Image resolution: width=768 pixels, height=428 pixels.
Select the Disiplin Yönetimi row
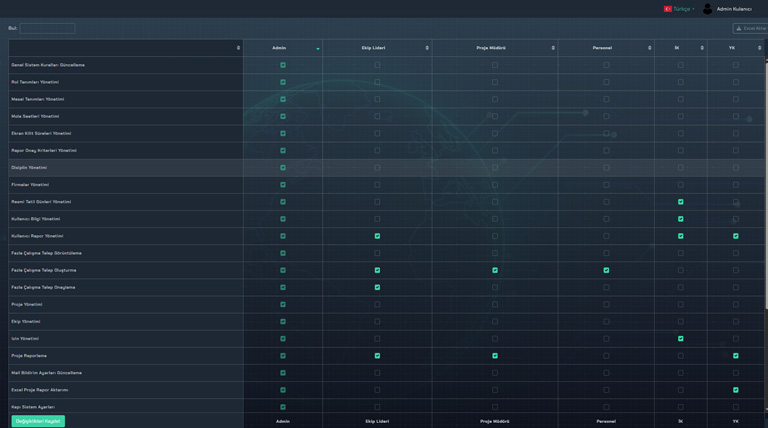pos(29,168)
